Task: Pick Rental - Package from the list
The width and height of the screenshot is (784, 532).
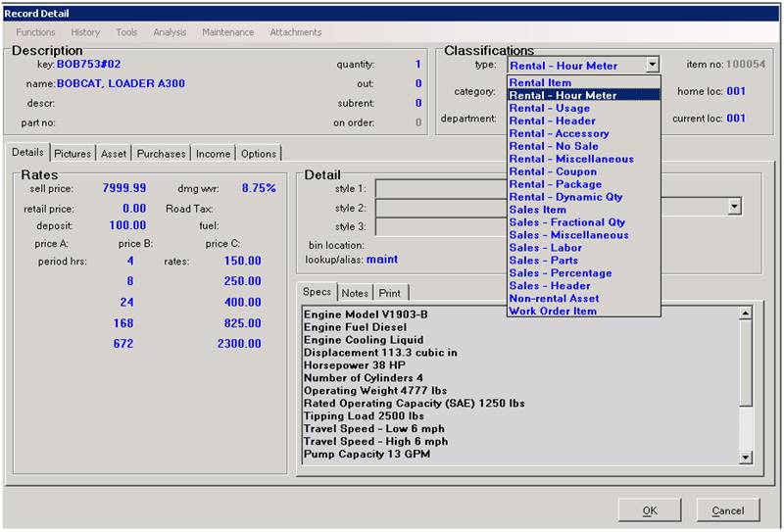Action: click(x=583, y=184)
